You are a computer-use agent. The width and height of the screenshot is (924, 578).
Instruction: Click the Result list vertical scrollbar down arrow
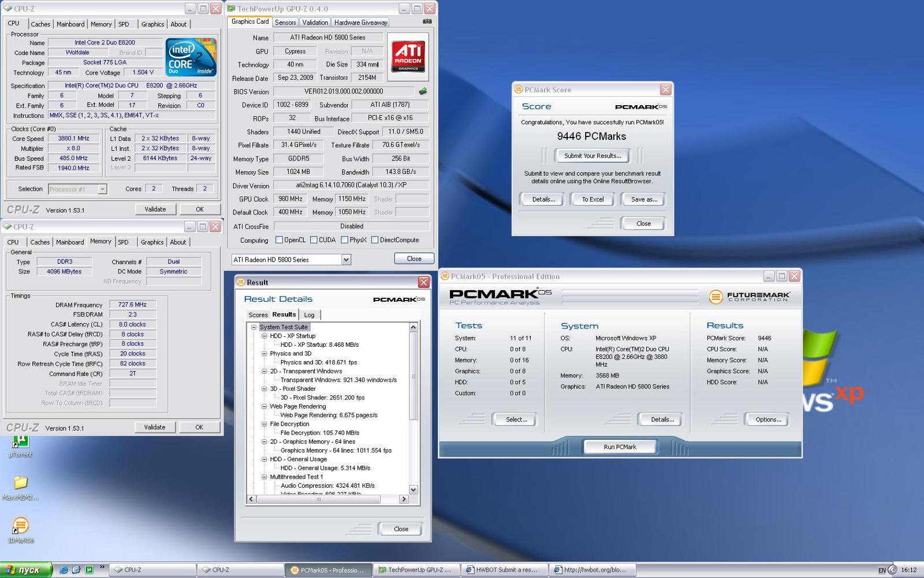[x=413, y=490]
